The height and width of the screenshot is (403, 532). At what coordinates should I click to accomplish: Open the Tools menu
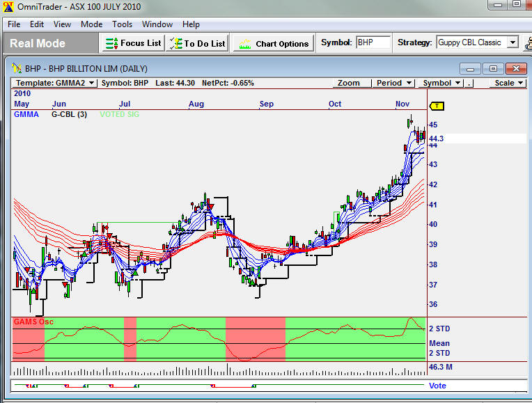(122, 24)
